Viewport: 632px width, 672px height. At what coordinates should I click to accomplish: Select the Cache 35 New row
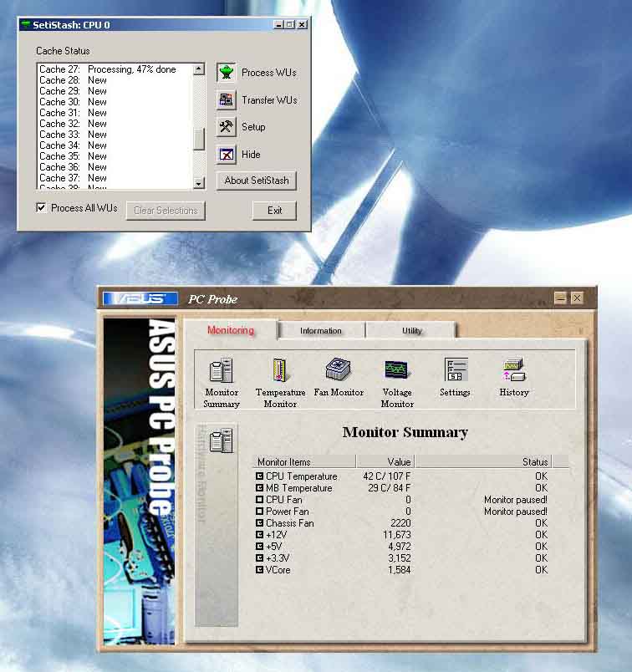[x=115, y=156]
